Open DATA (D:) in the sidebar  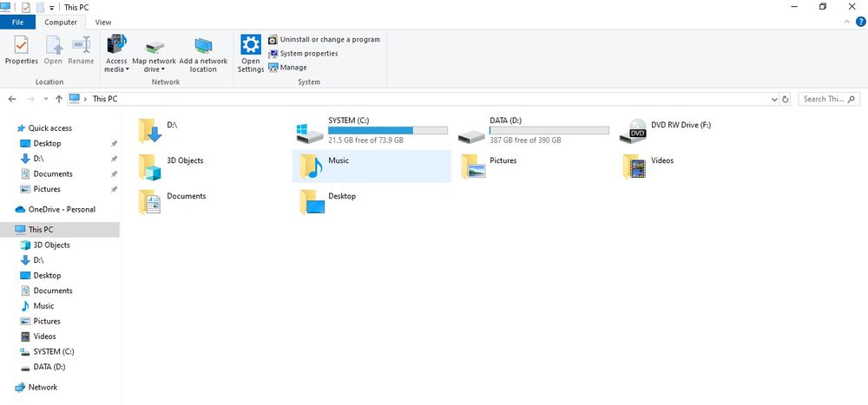(x=49, y=367)
